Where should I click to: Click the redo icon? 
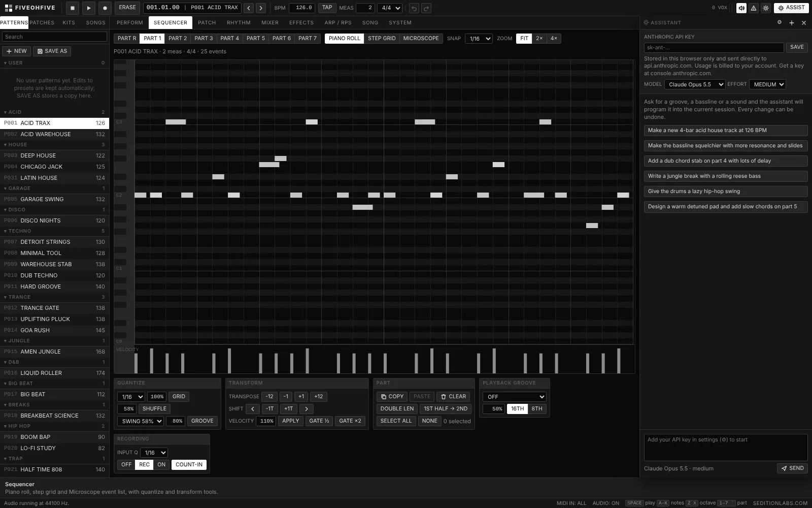click(x=426, y=8)
